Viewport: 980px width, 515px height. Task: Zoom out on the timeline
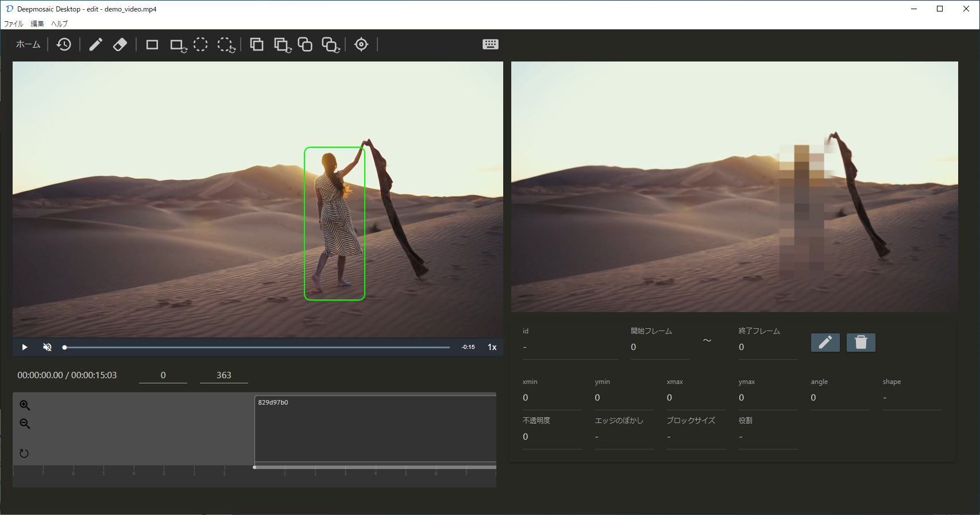(x=25, y=424)
